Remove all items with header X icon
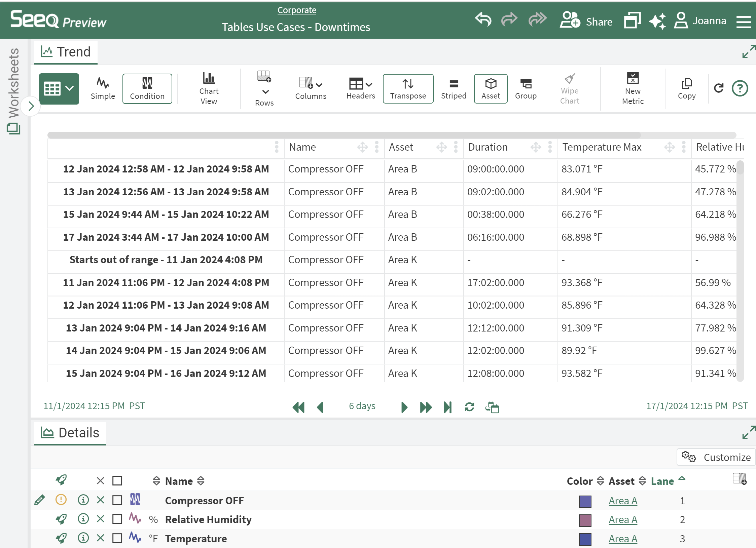756x548 pixels. (100, 481)
